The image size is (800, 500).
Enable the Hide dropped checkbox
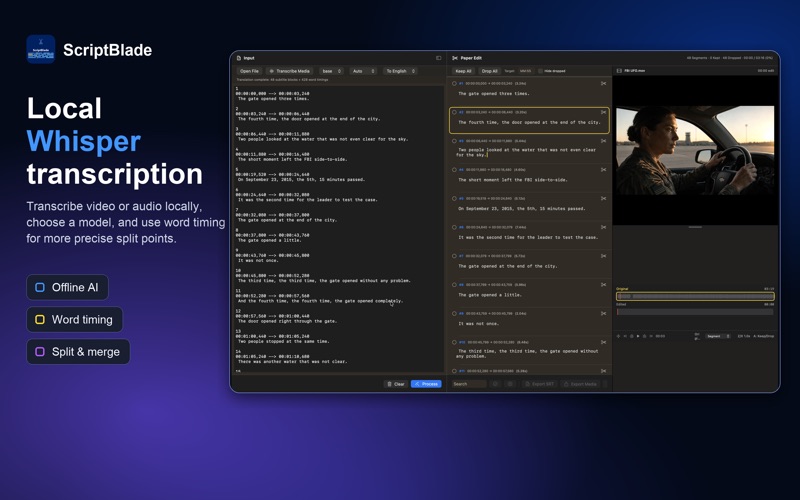[x=540, y=71]
